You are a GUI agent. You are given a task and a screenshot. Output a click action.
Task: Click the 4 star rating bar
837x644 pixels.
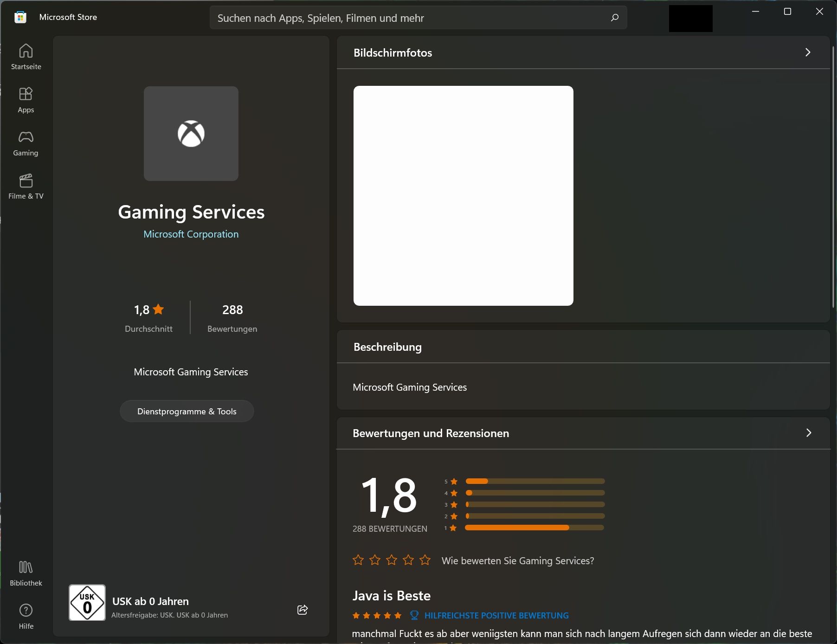[535, 493]
